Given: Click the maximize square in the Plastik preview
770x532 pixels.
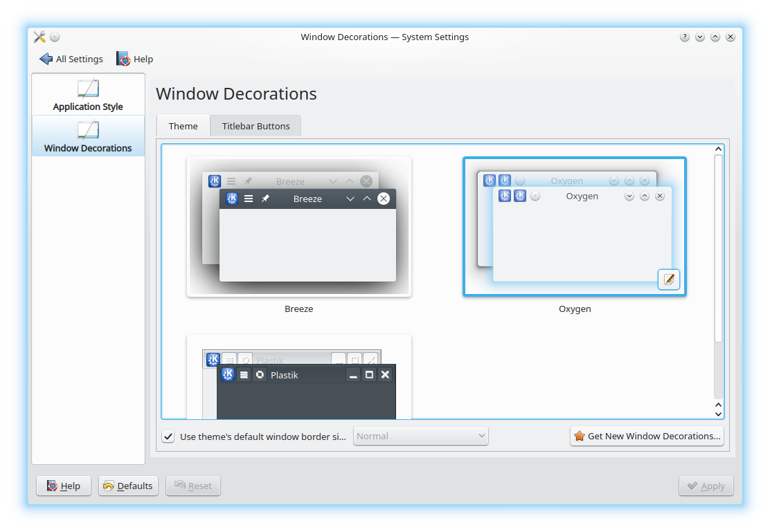Looking at the screenshot, I should pyautogui.click(x=369, y=375).
